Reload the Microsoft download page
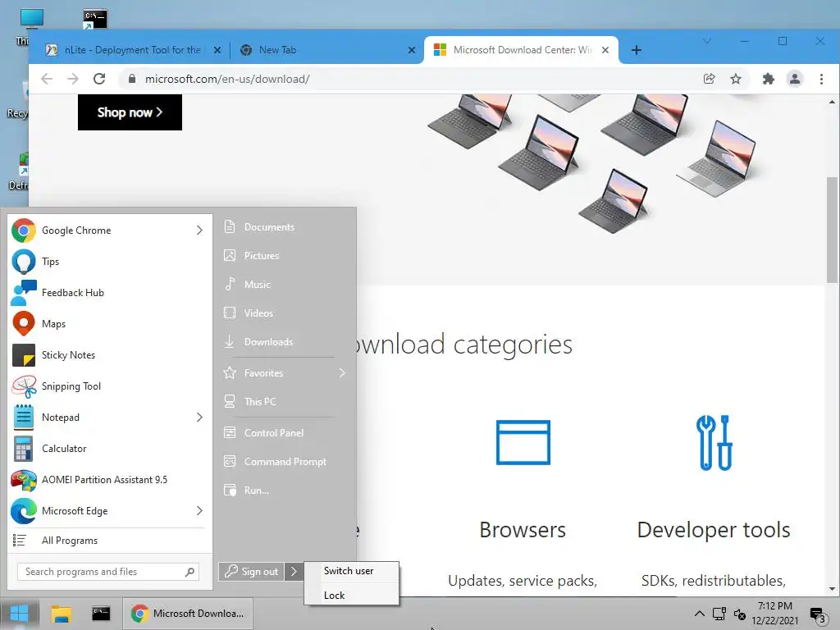Viewport: 840px width, 630px height. pyautogui.click(x=99, y=79)
